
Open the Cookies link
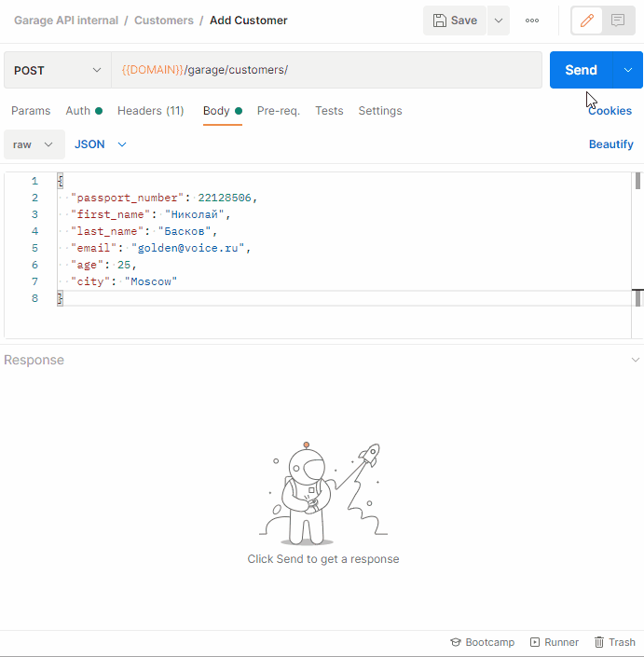click(610, 111)
